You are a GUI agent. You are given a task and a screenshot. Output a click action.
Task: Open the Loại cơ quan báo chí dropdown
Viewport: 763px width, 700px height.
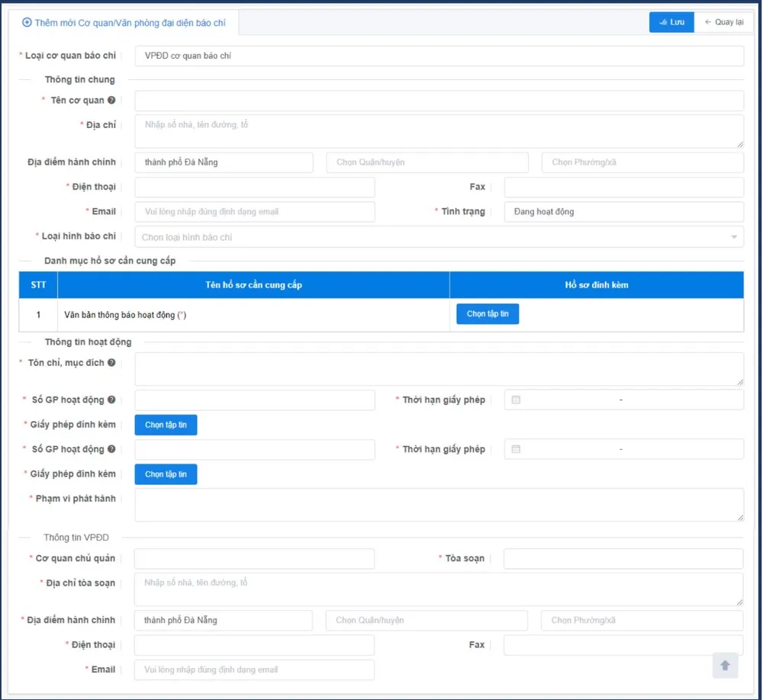point(439,56)
